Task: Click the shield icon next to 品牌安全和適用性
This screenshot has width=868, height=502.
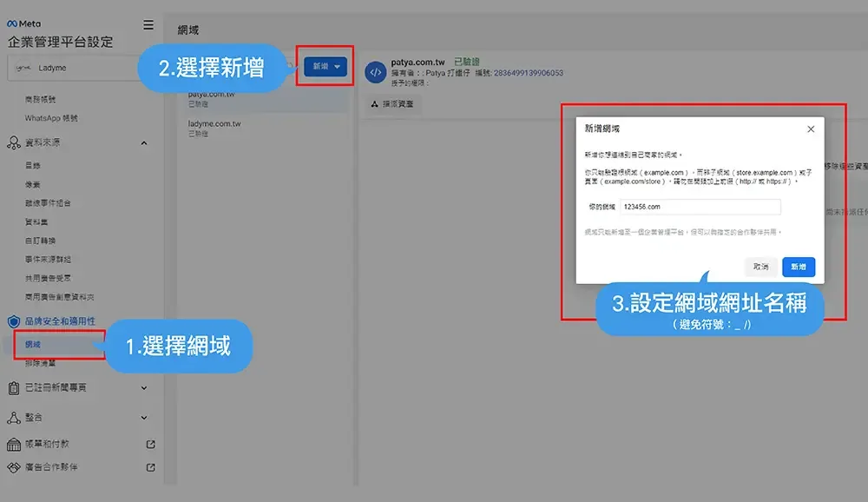Action: coord(14,321)
